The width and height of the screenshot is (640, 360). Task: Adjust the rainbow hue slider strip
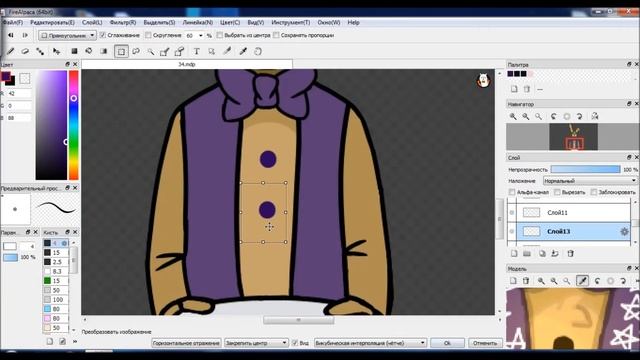(x=73, y=125)
